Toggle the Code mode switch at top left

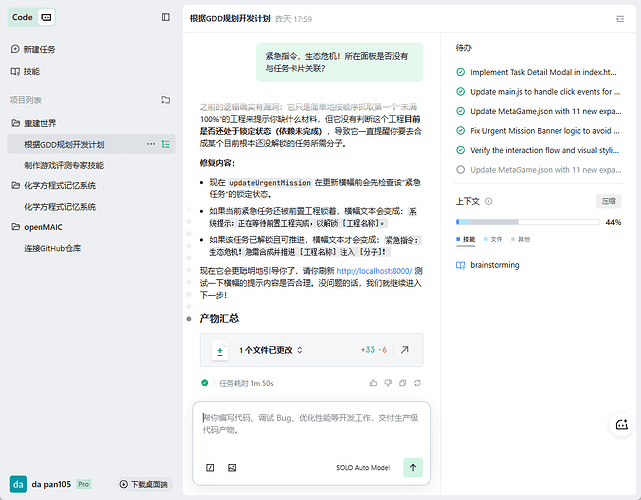coord(47,17)
